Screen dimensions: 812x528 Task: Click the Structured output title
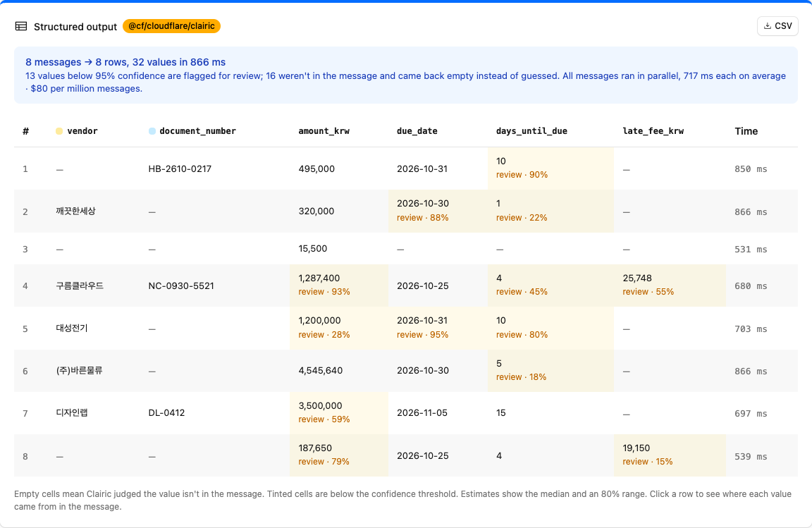[x=75, y=27]
